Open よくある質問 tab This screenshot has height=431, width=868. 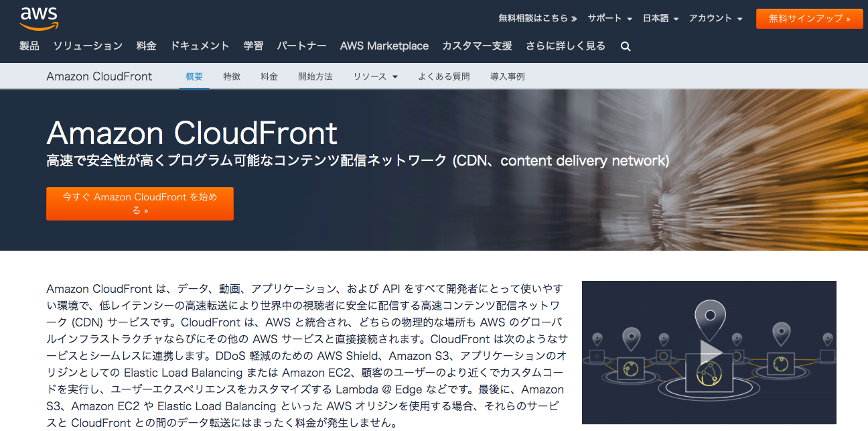click(x=444, y=76)
